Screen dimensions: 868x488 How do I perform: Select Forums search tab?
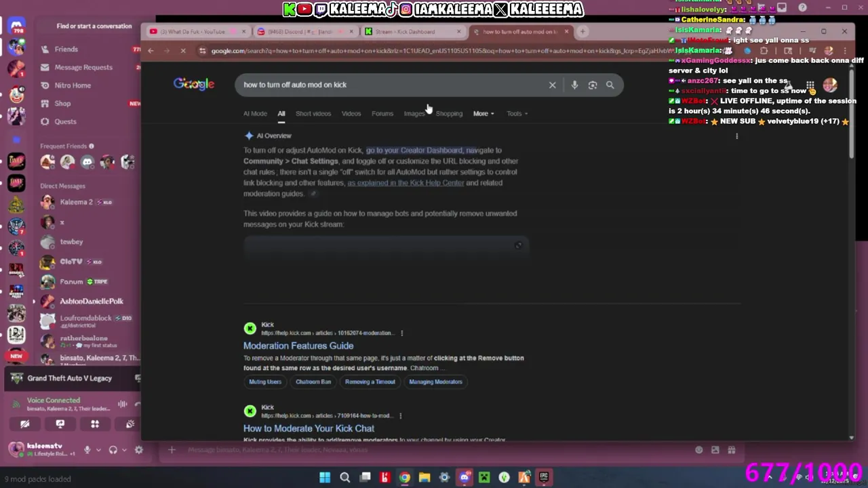[382, 113]
